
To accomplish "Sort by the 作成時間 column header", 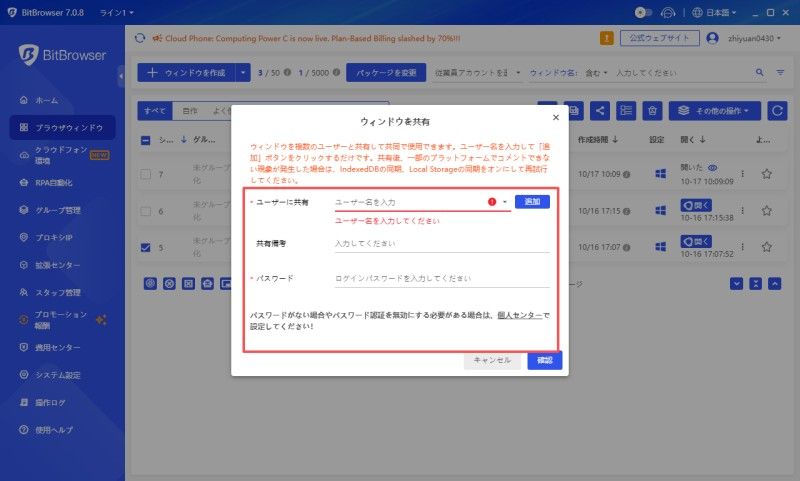I will pos(598,139).
